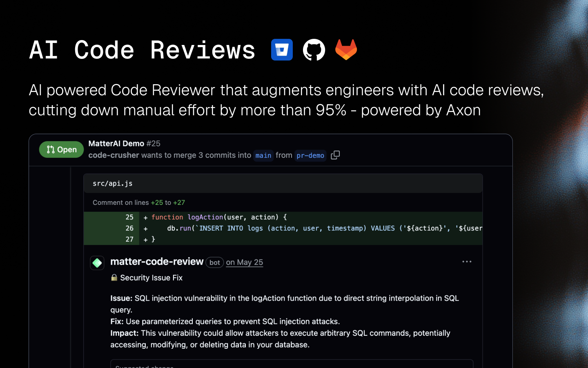
Task: Open the matter-code-review author link
Action: tap(157, 262)
